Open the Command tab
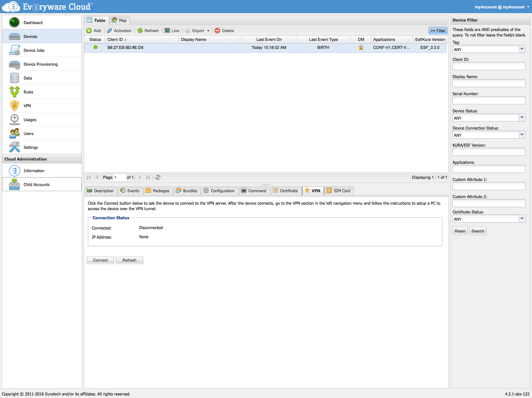The image size is (532, 398). (x=254, y=191)
